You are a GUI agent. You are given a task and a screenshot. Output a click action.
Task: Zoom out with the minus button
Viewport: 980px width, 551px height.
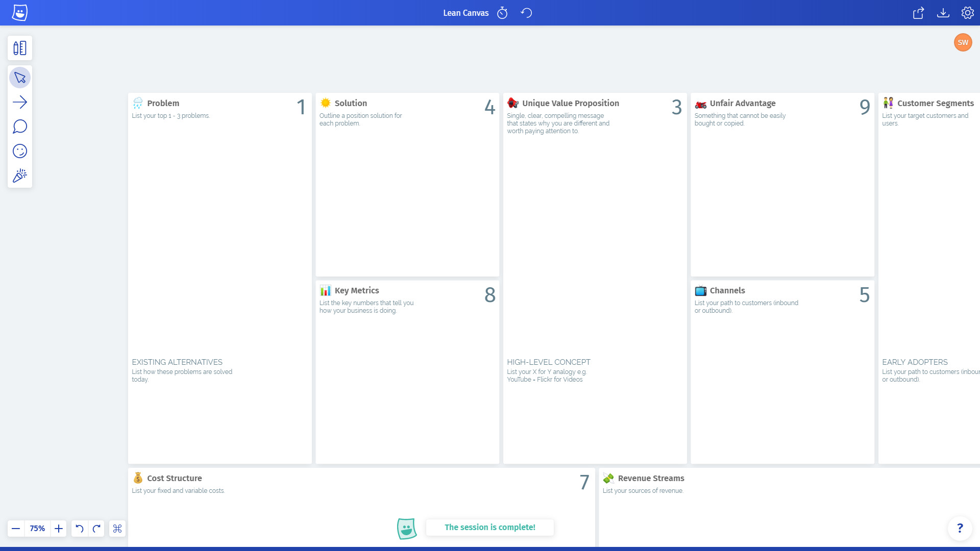pos(16,529)
